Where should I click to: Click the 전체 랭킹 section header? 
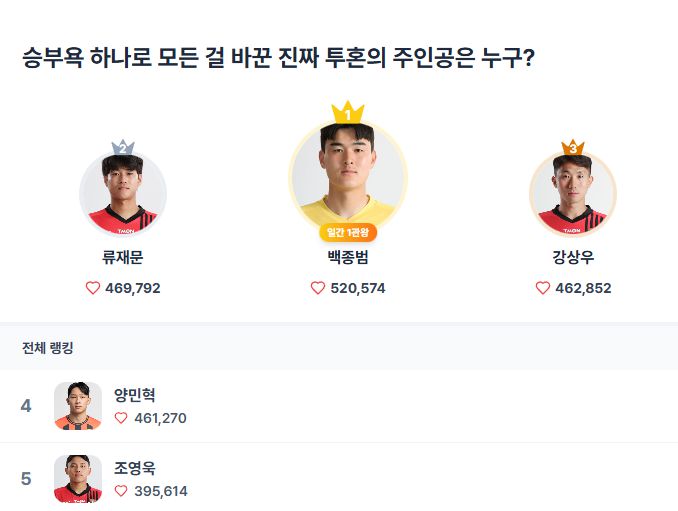pyautogui.click(x=48, y=348)
